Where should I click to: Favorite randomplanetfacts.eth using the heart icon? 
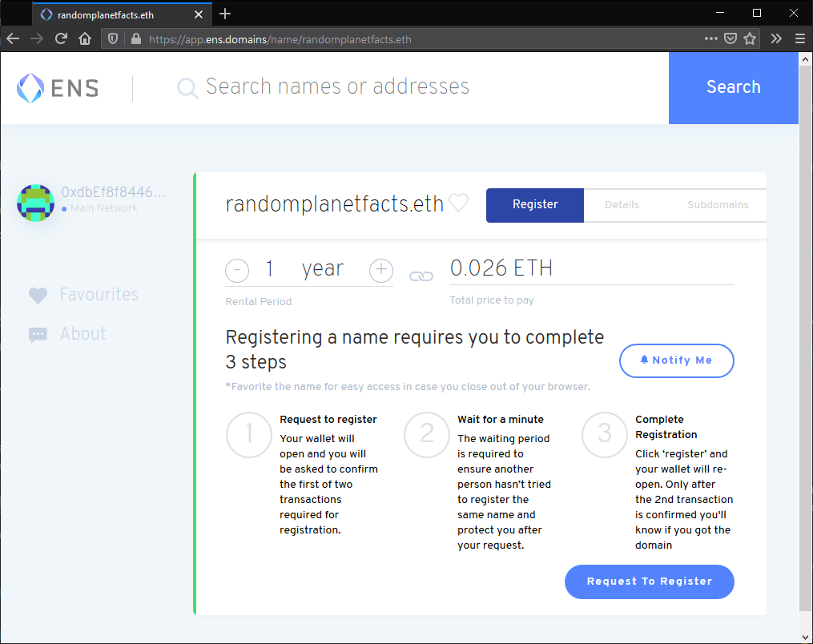click(x=457, y=203)
